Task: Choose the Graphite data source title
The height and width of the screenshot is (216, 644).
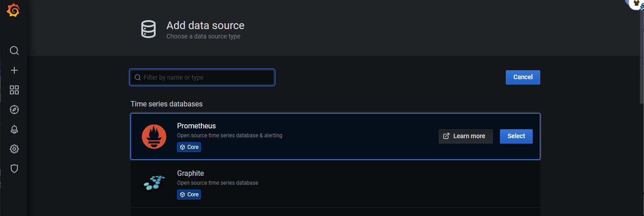Action: pos(191,173)
